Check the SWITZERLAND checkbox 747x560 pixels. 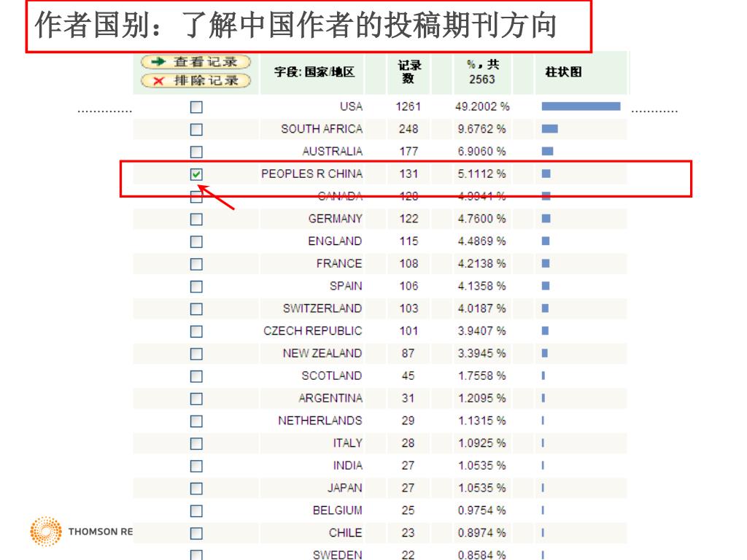(196, 309)
